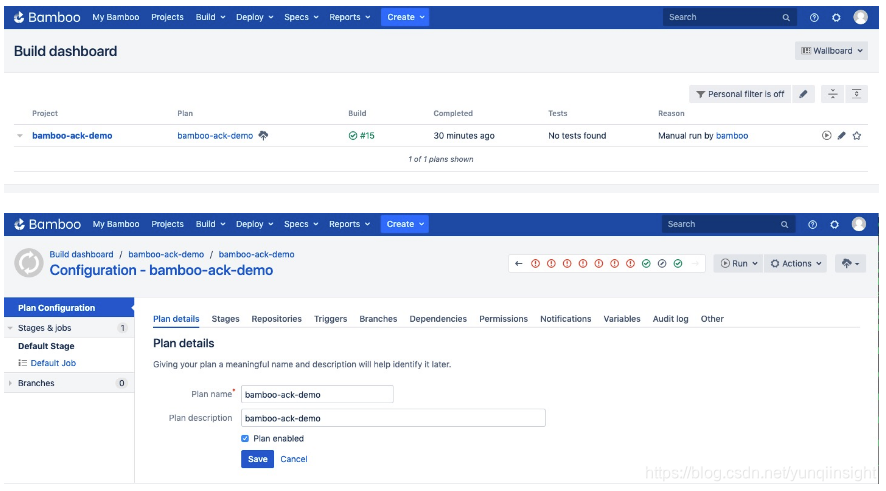This screenshot has height=491, width=886.
Task: Edit bamboo-ack-demo plan via row pencil icon
Action: 841,136
